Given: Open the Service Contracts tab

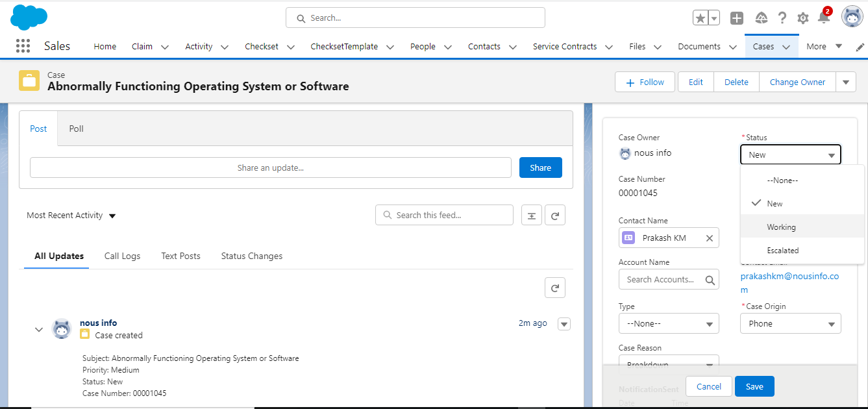Looking at the screenshot, I should click(565, 46).
